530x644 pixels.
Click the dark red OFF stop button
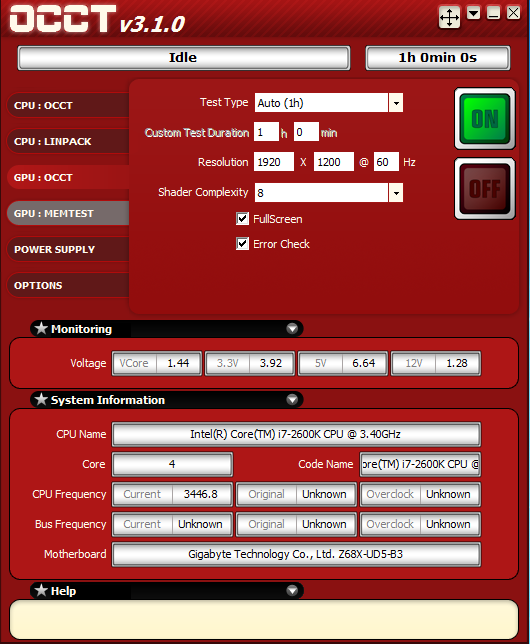pyautogui.click(x=485, y=189)
